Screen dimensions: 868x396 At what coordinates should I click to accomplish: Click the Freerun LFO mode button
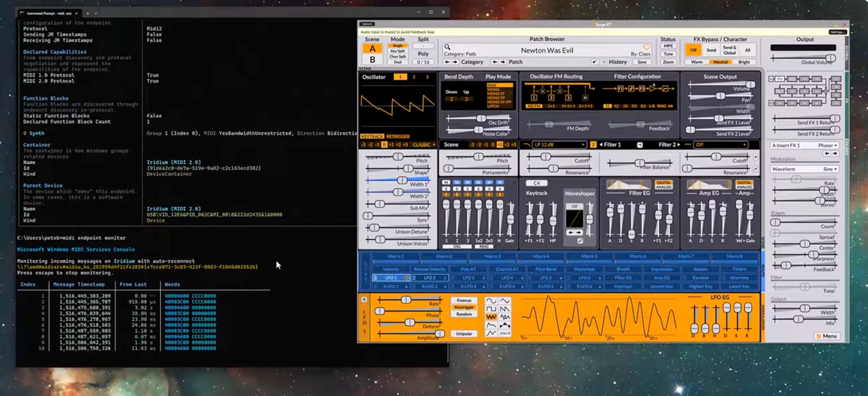[x=464, y=300]
